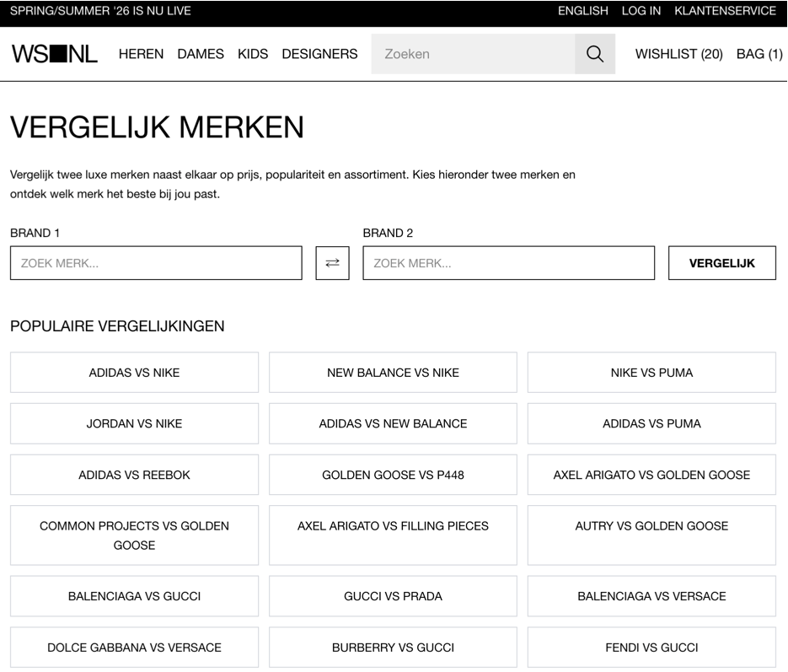The image size is (788, 672).
Task: Focus the Brand 2 search box
Action: tap(508, 263)
